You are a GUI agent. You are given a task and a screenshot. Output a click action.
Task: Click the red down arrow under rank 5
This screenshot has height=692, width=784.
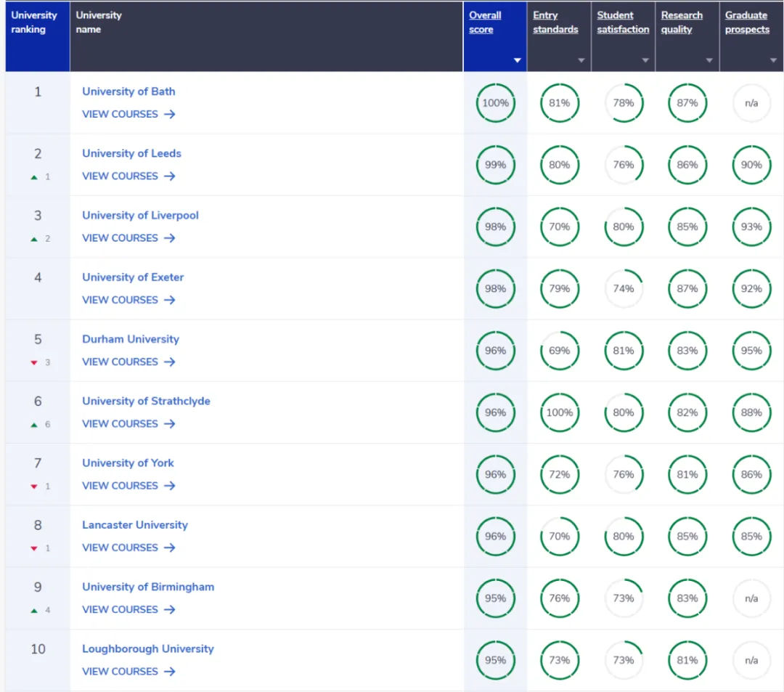pos(33,363)
